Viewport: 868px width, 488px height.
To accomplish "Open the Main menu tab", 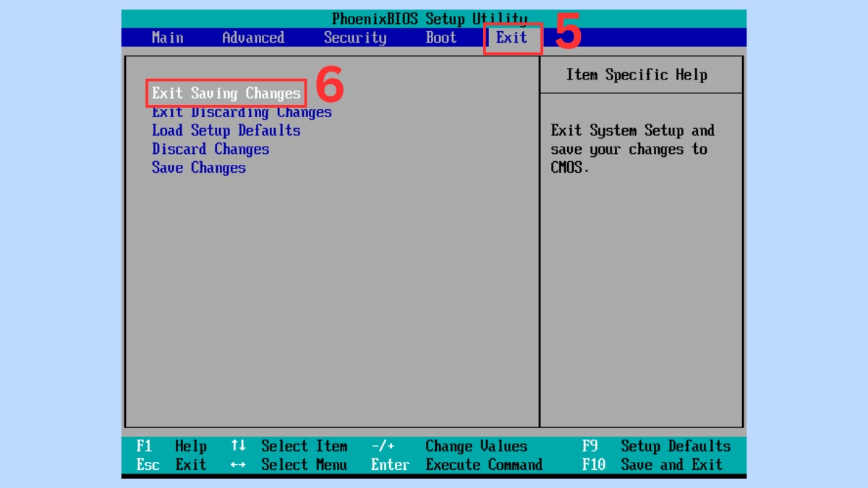I will click(x=167, y=38).
